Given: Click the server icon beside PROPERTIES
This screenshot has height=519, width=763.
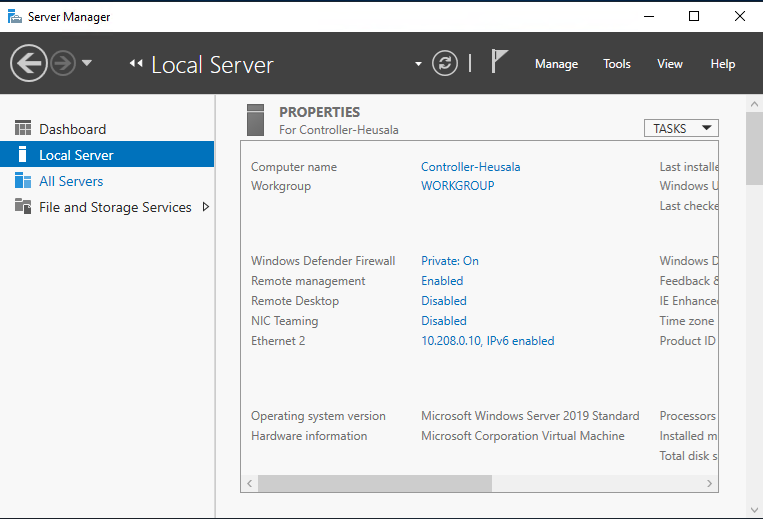Looking at the screenshot, I should click(255, 120).
